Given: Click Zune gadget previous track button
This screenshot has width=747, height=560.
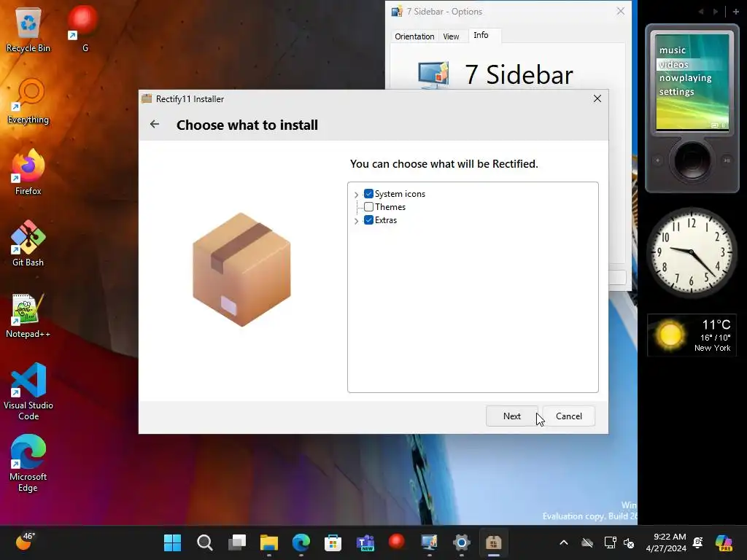Looking at the screenshot, I should (657, 160).
